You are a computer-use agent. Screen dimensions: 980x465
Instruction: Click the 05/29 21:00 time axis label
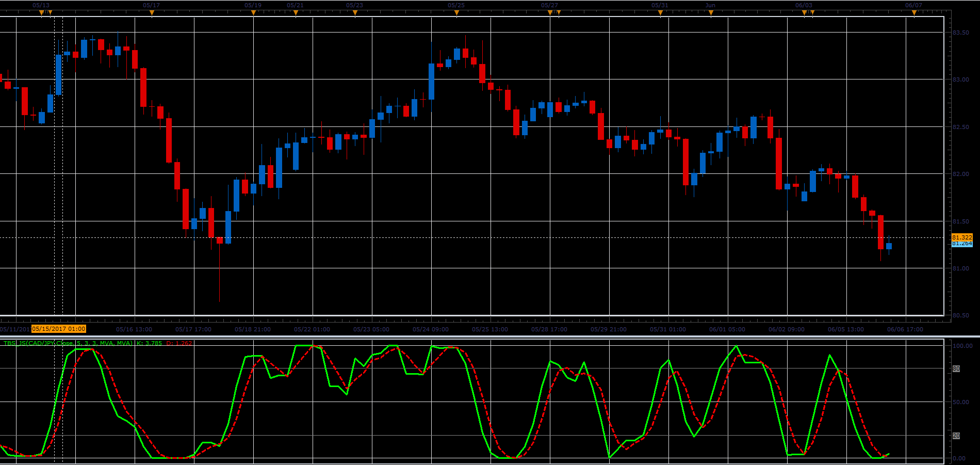[x=609, y=329]
